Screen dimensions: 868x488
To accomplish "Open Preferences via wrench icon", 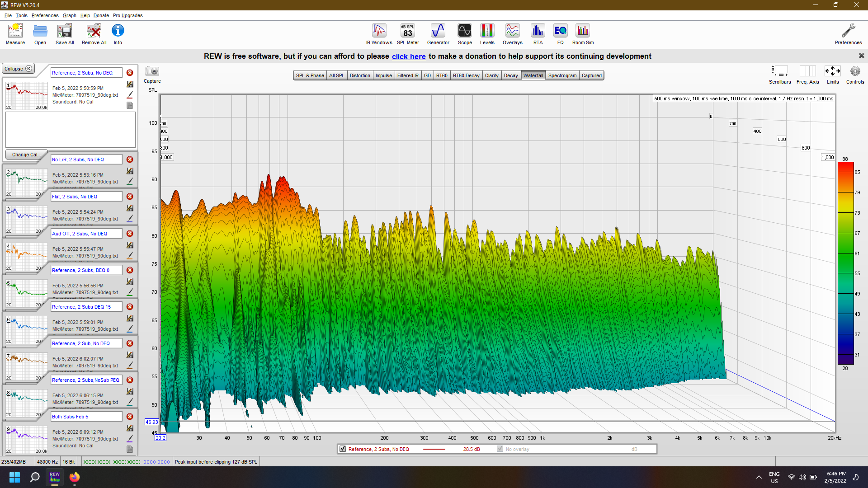I will (848, 34).
